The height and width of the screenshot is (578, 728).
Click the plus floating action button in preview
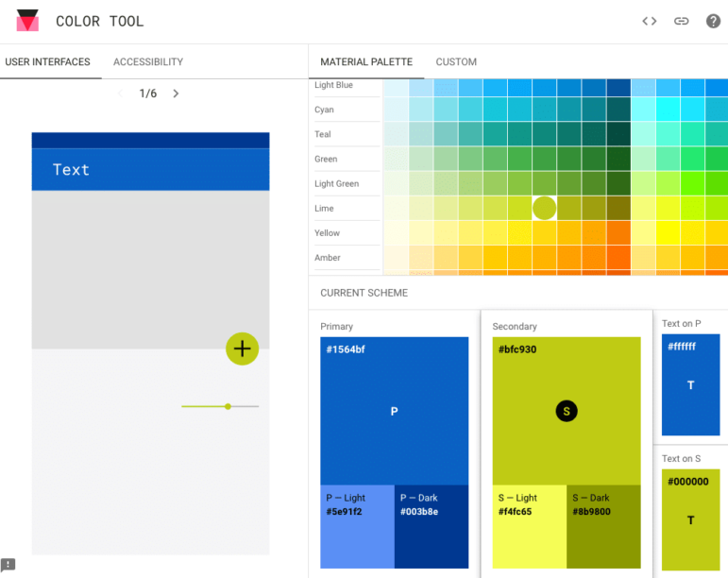pos(242,348)
